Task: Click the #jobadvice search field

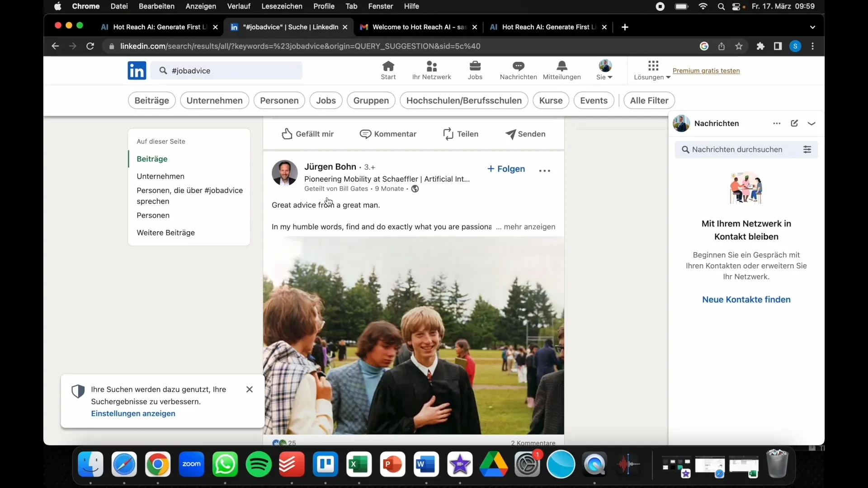Action: click(226, 70)
